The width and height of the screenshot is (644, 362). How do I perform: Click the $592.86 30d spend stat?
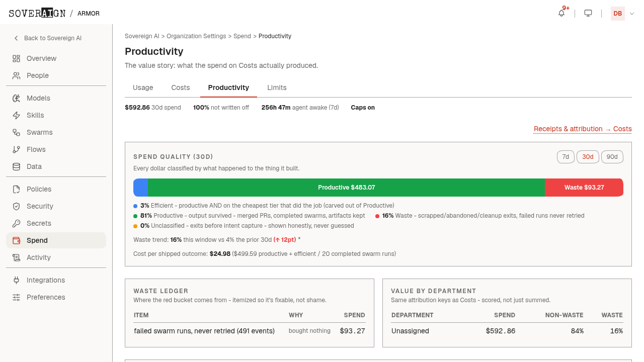(x=153, y=108)
